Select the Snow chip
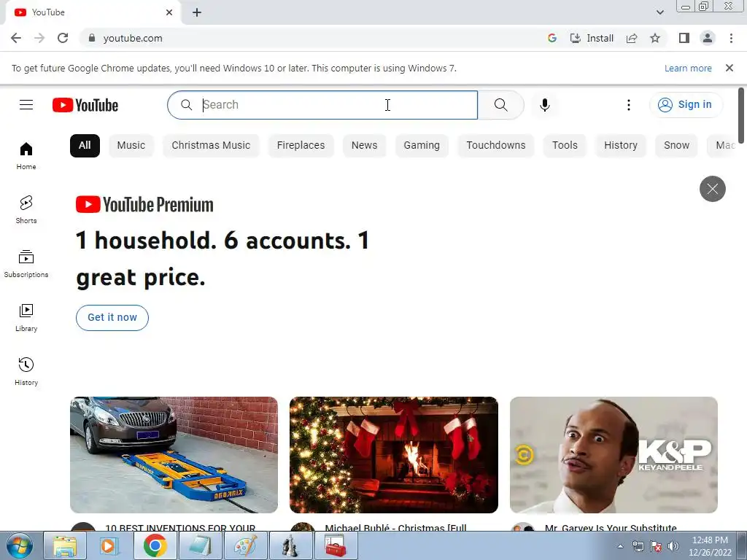Image resolution: width=747 pixels, height=560 pixels. (676, 145)
